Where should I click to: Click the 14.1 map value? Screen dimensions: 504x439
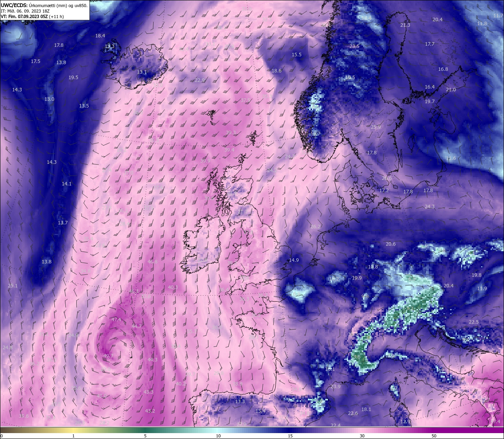tap(67, 183)
